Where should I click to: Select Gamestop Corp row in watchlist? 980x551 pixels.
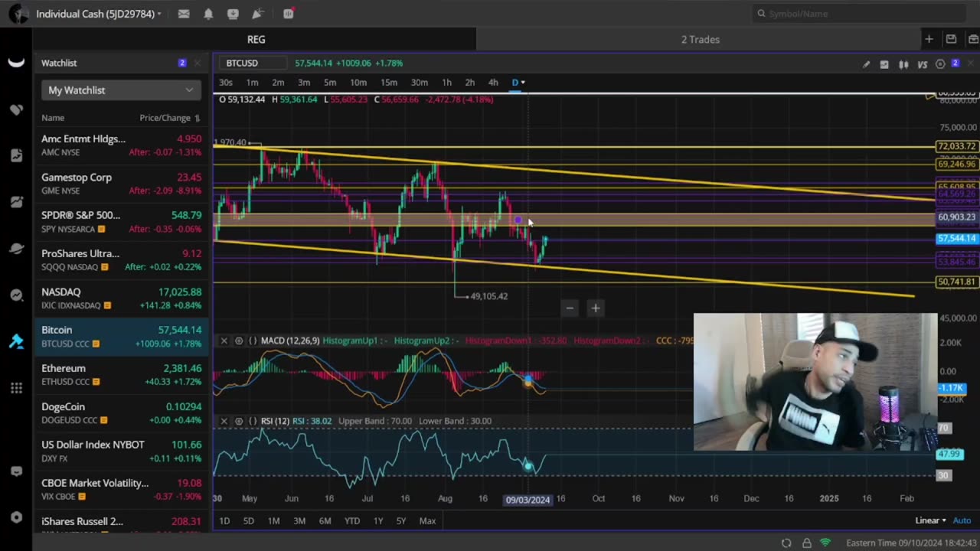coord(121,184)
